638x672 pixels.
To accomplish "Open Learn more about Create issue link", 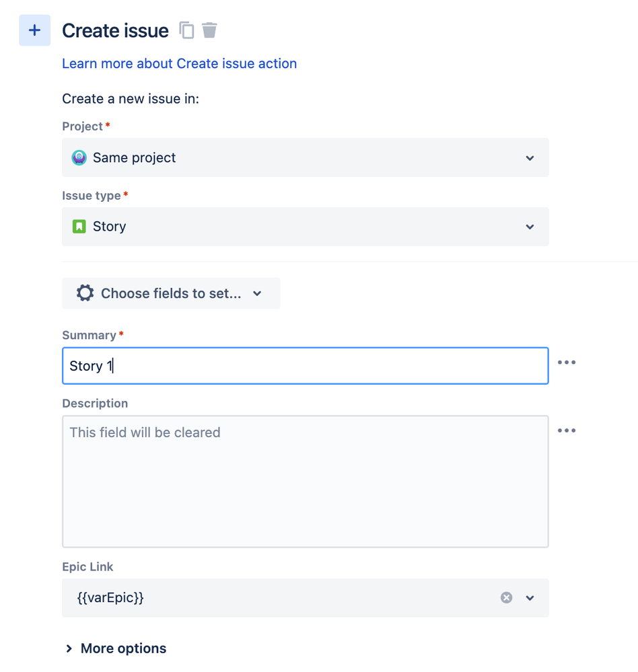I will [x=179, y=64].
